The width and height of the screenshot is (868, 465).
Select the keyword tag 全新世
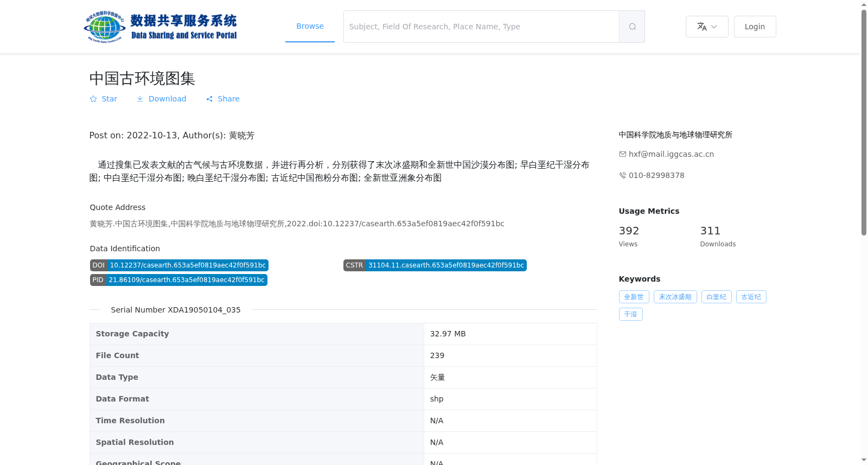(634, 297)
